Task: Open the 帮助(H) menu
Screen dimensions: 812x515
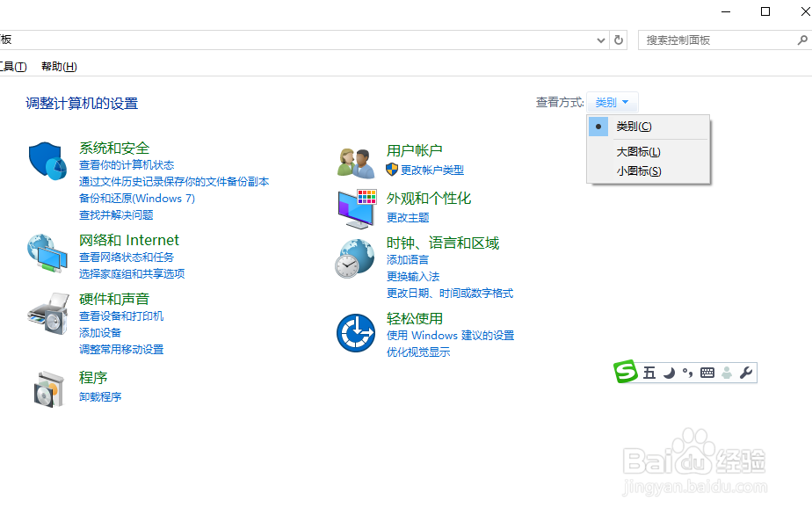Action: 58,66
